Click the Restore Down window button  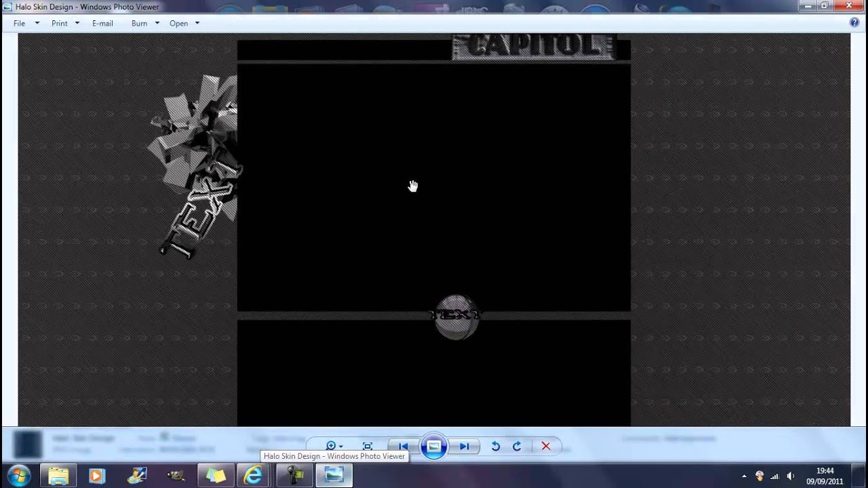click(x=825, y=5)
